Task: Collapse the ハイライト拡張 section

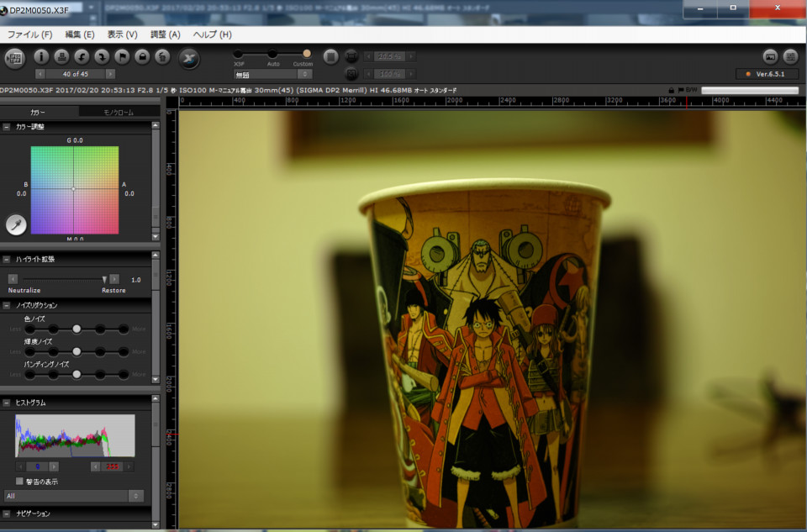Action: click(x=6, y=260)
